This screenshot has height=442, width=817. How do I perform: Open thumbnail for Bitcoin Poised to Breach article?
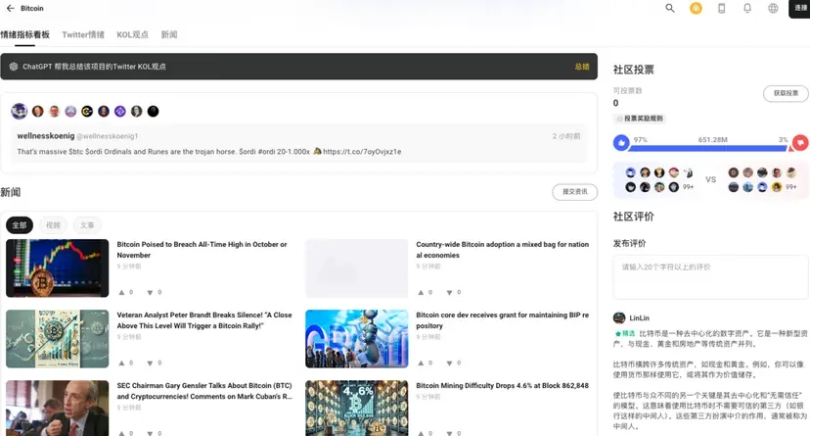[57, 268]
